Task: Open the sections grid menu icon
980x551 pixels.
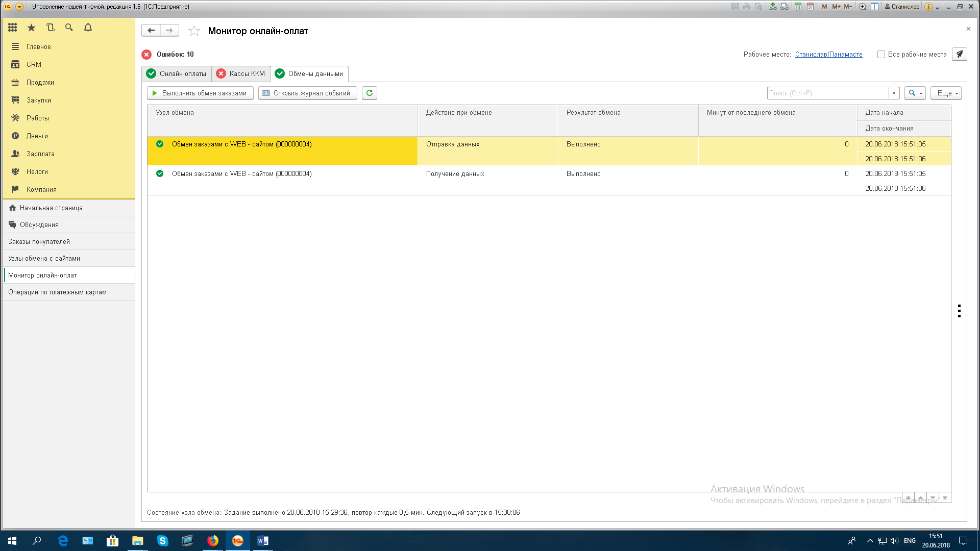Action: tap(13, 28)
